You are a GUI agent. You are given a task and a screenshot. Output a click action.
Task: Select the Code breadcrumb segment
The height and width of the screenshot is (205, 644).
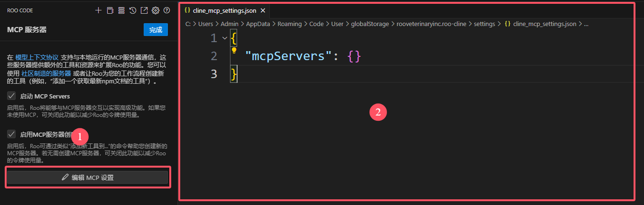click(316, 24)
